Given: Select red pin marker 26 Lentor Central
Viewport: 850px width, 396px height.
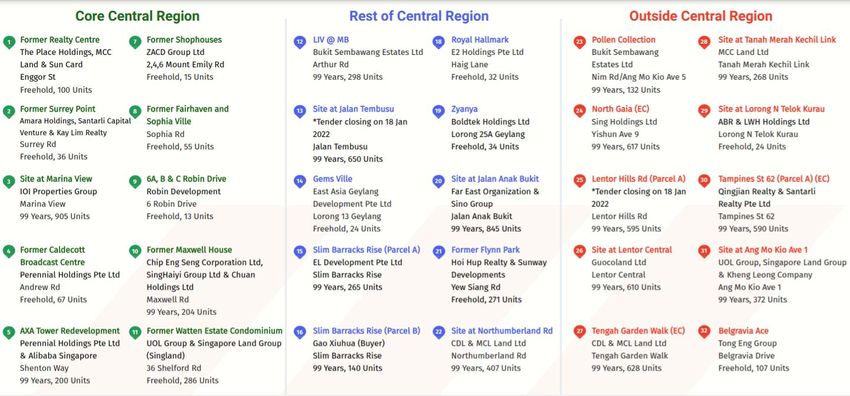Looking at the screenshot, I should pyautogui.click(x=579, y=251).
